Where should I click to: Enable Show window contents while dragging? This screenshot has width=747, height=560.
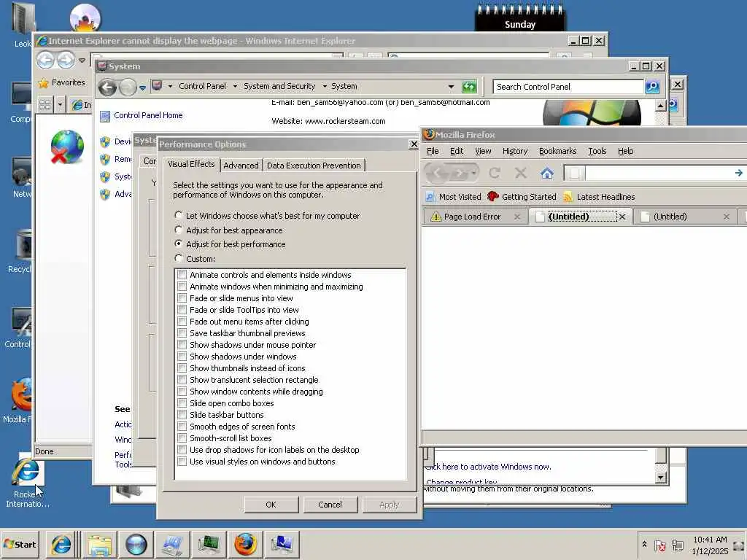point(182,392)
